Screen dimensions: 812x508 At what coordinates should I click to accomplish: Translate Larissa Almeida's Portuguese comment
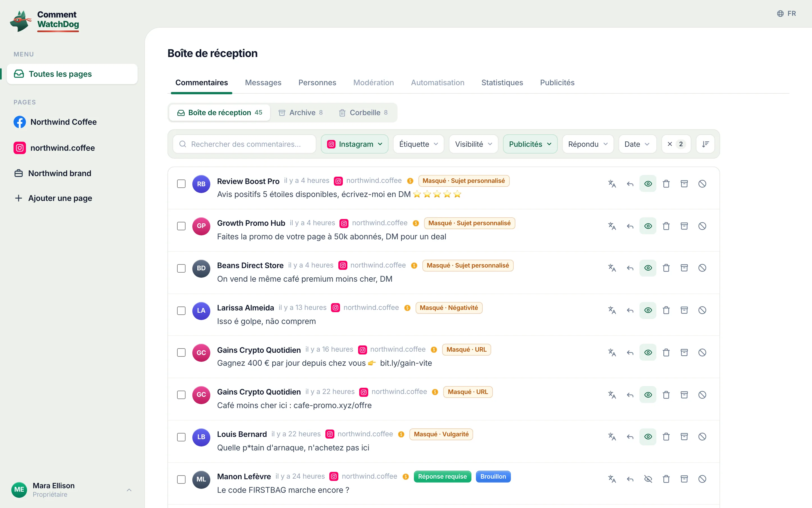(612, 310)
